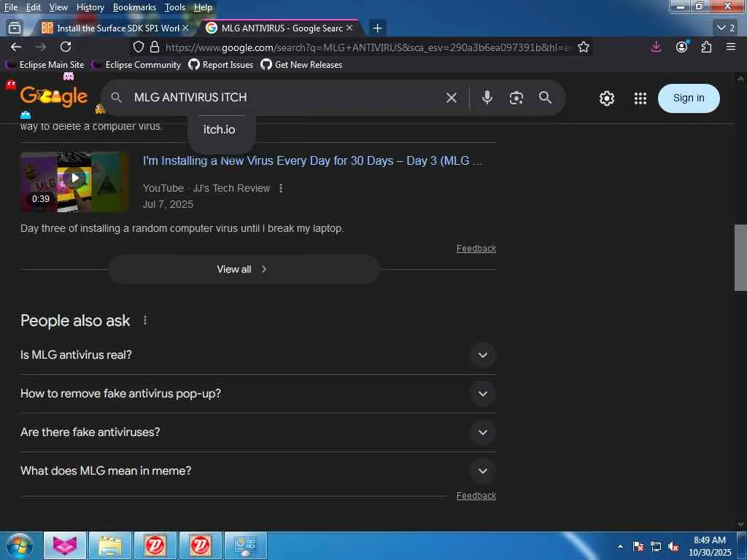This screenshot has height=560, width=747.
Task: Open the three-dot menu beside JJ's Tech Review
Action: [x=281, y=188]
